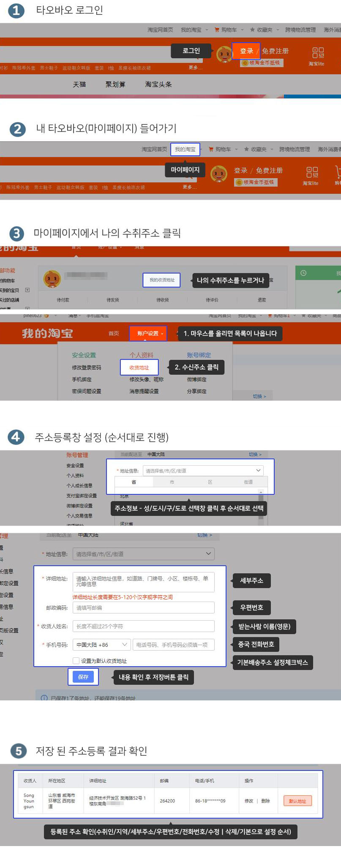This screenshot has height=868, width=341.
Task: Select 修改登录密码 in the 账户设置 menu
Action: pos(87,368)
